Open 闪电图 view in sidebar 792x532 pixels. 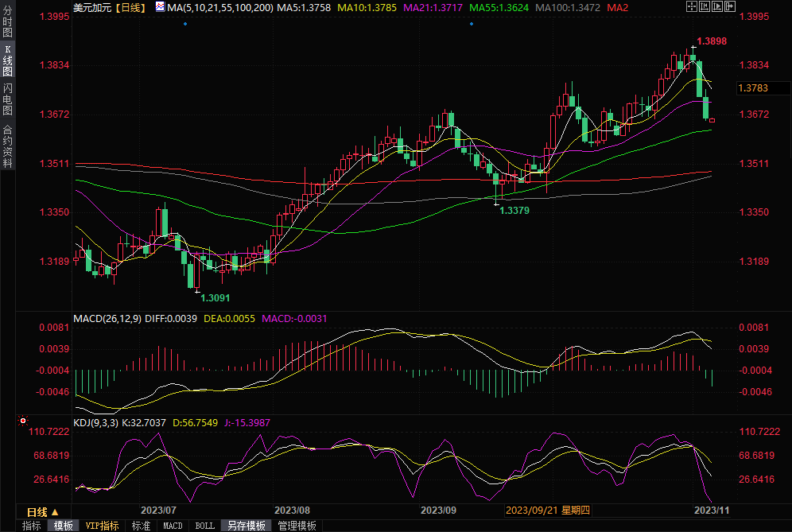point(7,99)
